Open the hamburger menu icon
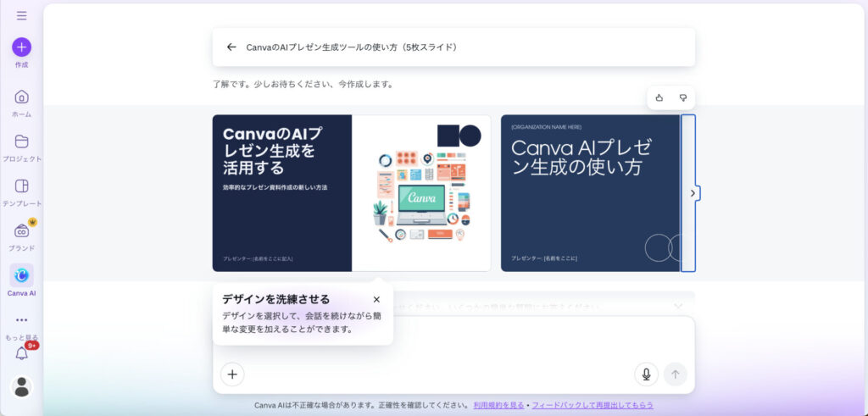The height and width of the screenshot is (416, 868). (x=21, y=15)
